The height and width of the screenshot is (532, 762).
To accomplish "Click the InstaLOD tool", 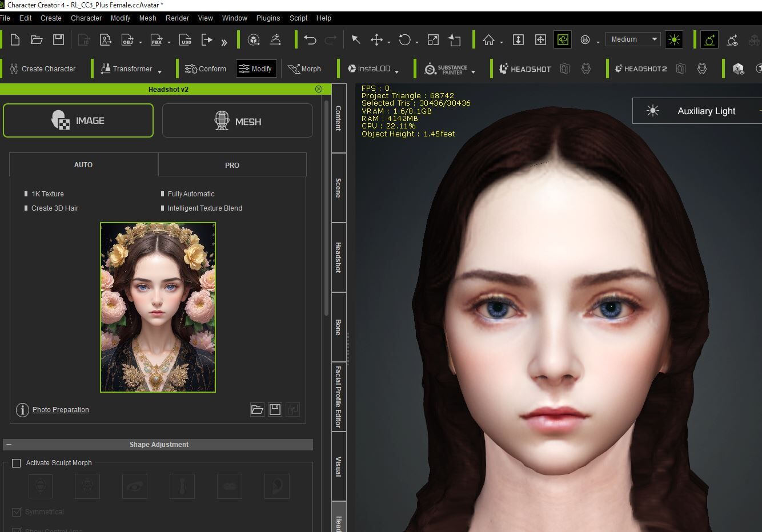I will [x=369, y=68].
